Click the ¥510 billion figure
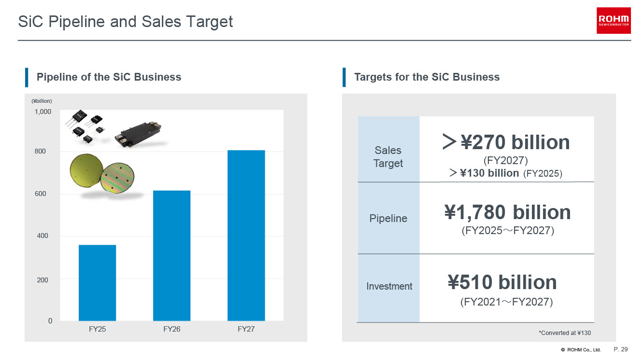 click(502, 282)
